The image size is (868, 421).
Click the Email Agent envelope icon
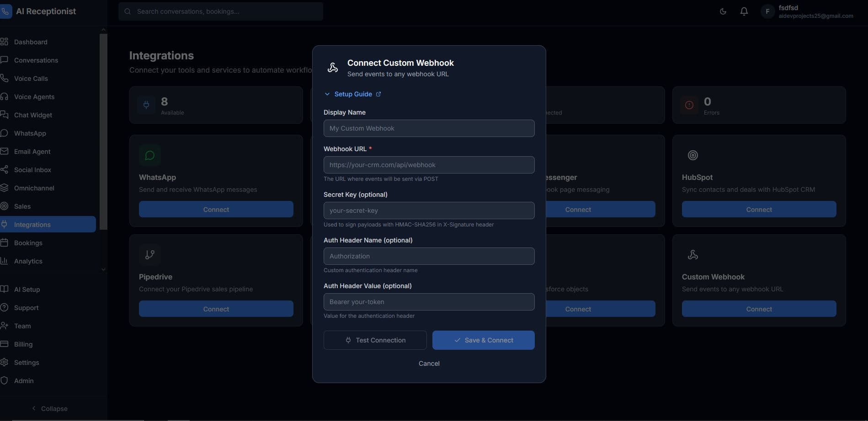pos(5,151)
